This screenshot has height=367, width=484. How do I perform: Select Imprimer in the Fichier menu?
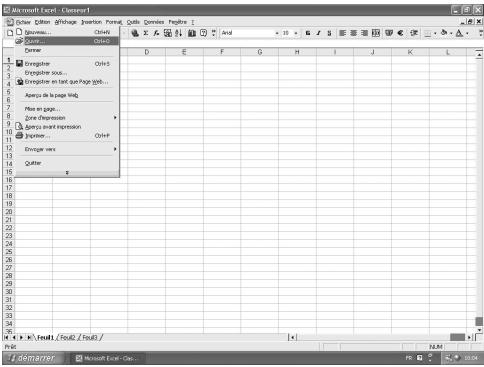tap(67, 136)
